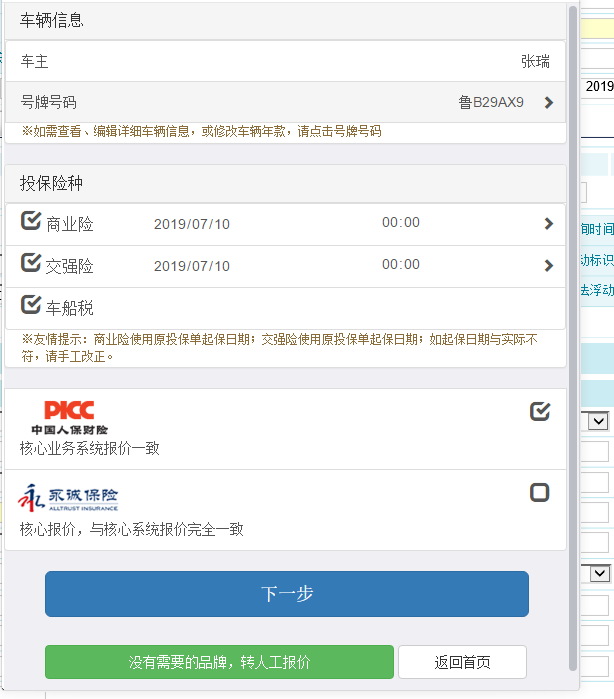This screenshot has width=614, height=699.
Task: Click the 核心业务系统报价一致 text under PICC
Action: coord(90,448)
